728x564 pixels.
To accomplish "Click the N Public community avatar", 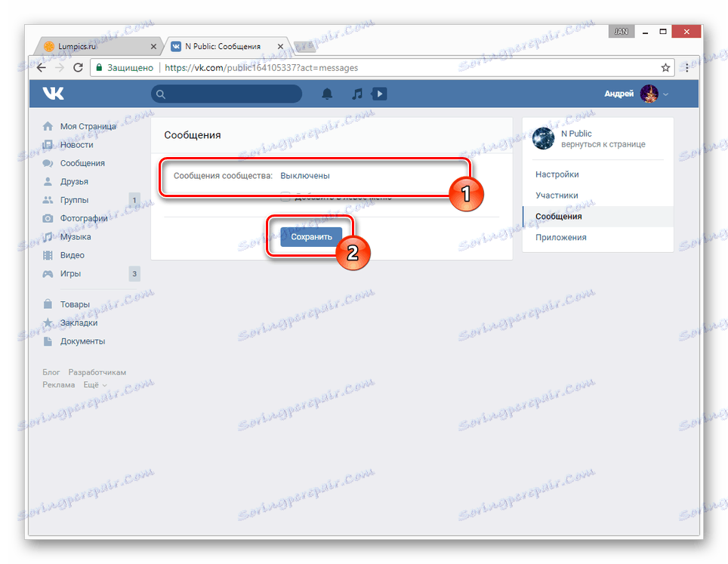I will [x=543, y=138].
